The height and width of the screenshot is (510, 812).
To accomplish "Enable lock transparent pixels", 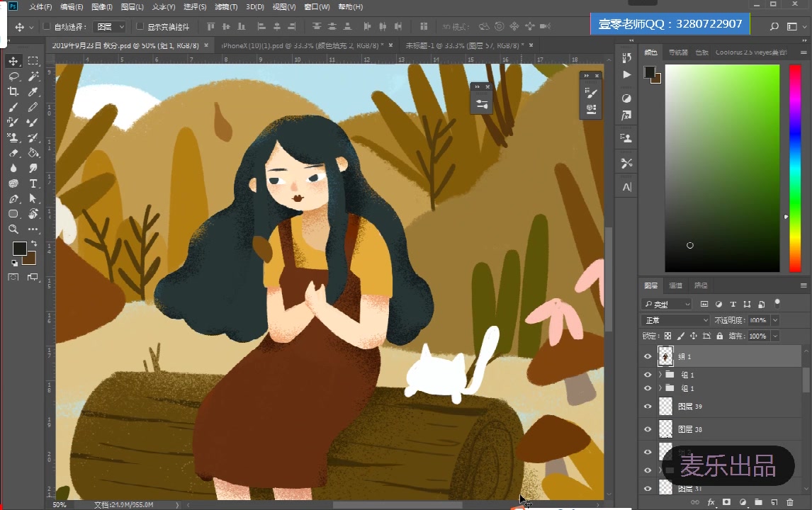I will (667, 336).
